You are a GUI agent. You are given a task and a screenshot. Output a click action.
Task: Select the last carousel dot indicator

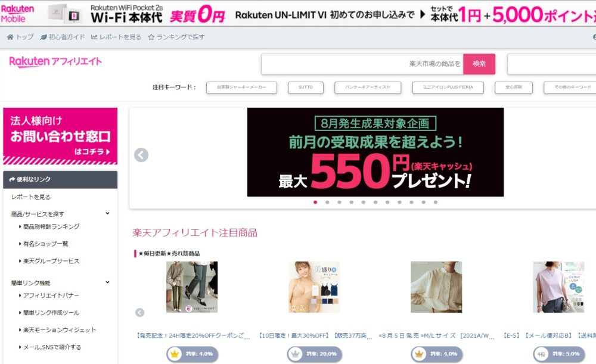click(x=436, y=202)
